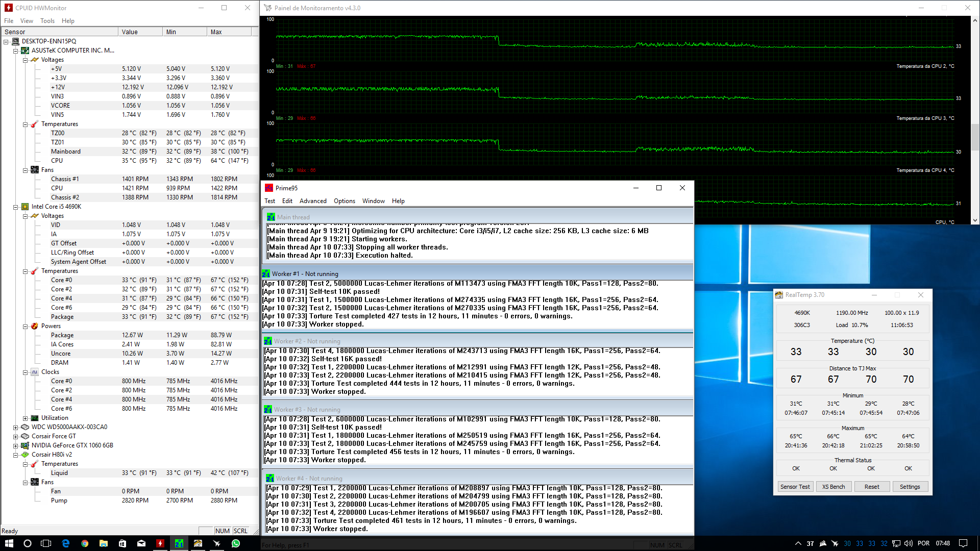Click the Max column header in HWMonitor
Image resolution: width=980 pixels, height=551 pixels.
coord(229,32)
